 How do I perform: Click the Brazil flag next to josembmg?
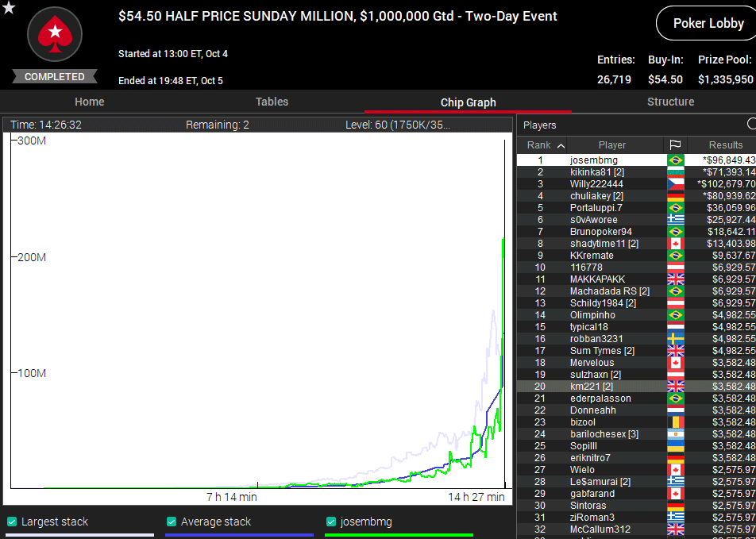[x=676, y=160]
